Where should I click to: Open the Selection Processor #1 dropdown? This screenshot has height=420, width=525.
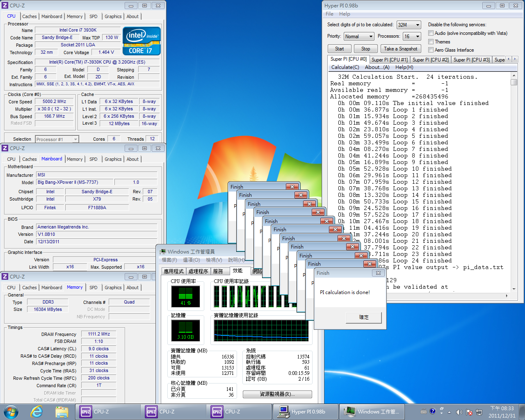coord(57,139)
